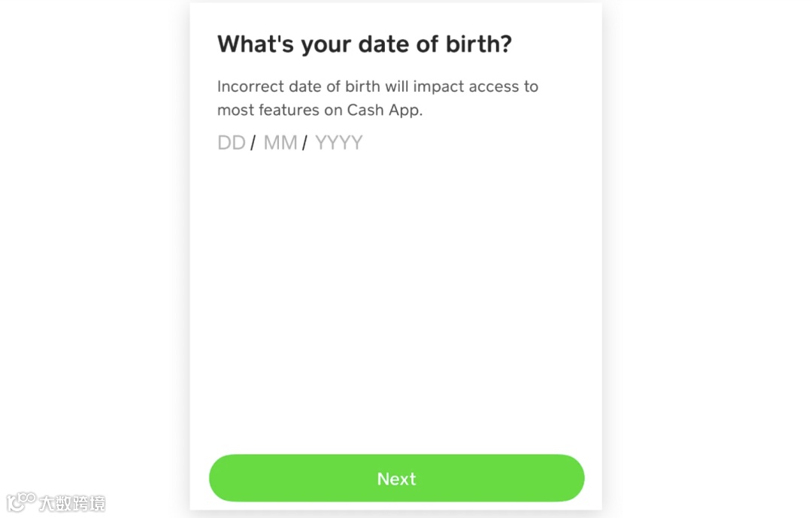Click the slash between DD and MM

[x=253, y=143]
